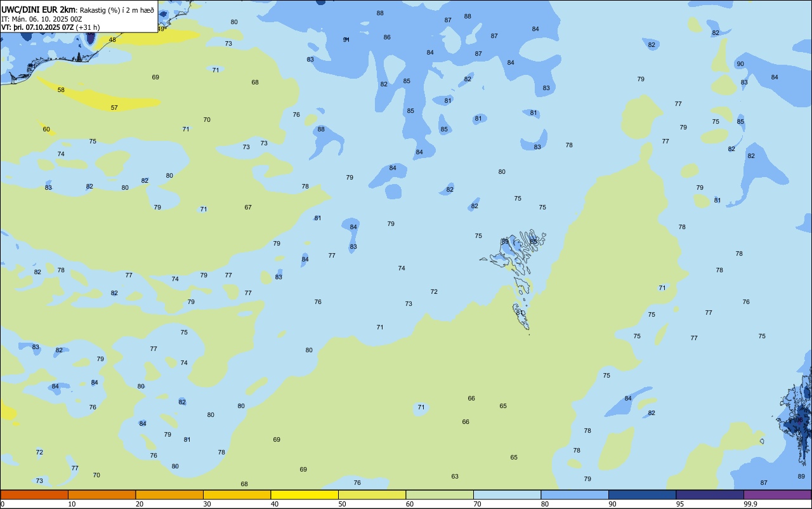The height and width of the screenshot is (509, 812).
Task: Select the humidity value '58' in yellow area
Action: pos(61,90)
